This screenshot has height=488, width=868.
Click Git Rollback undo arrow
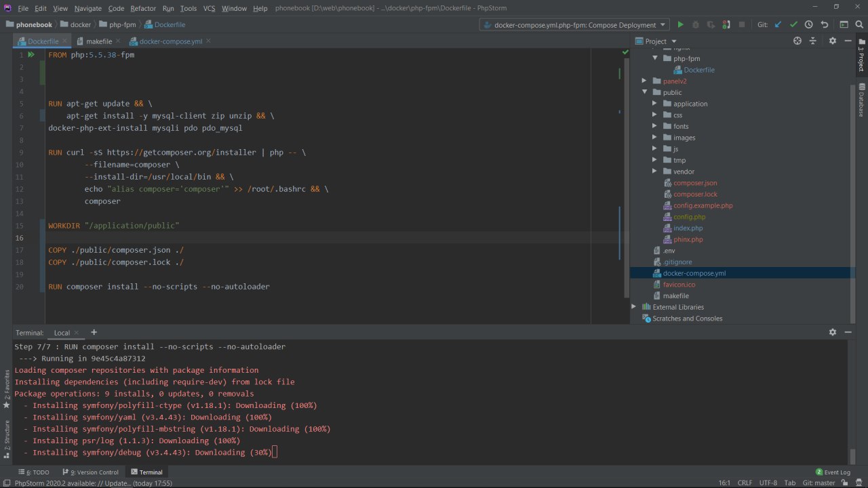click(x=825, y=24)
